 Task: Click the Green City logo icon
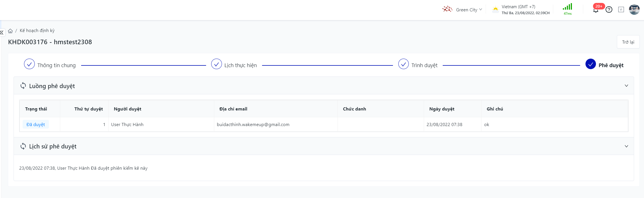pyautogui.click(x=447, y=9)
